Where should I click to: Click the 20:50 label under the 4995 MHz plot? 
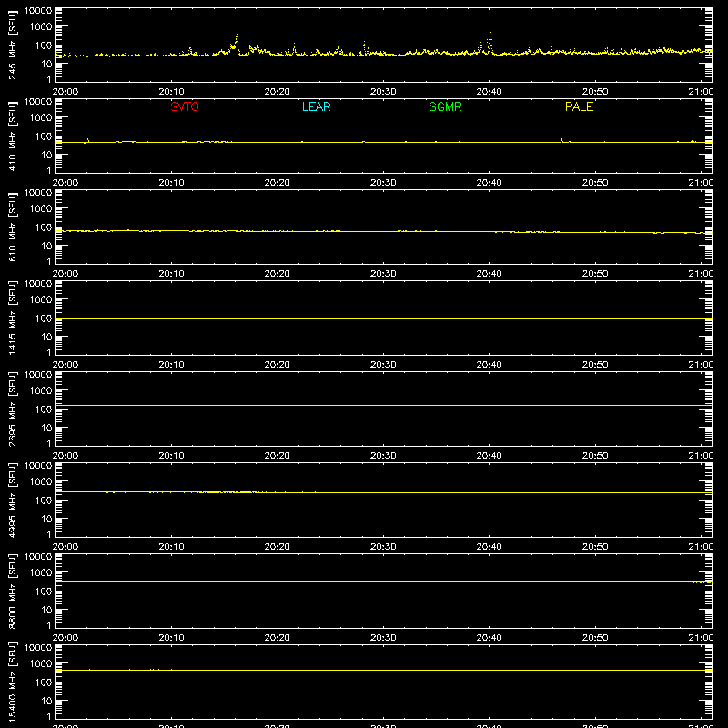595,547
